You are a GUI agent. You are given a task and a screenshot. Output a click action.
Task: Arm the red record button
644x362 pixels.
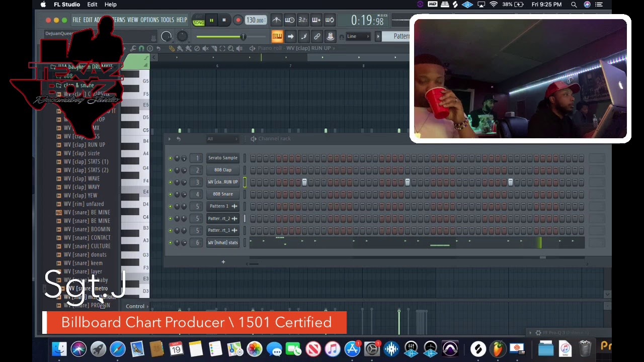pyautogui.click(x=238, y=21)
